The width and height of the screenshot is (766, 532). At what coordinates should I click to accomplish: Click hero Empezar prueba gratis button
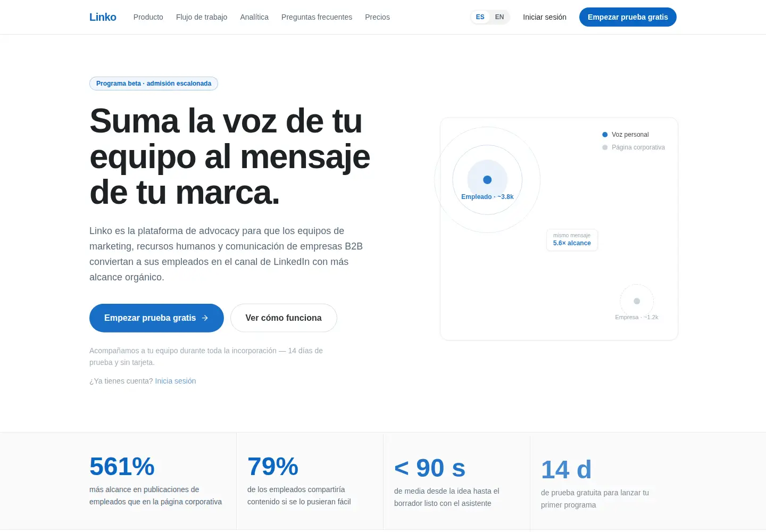click(156, 318)
